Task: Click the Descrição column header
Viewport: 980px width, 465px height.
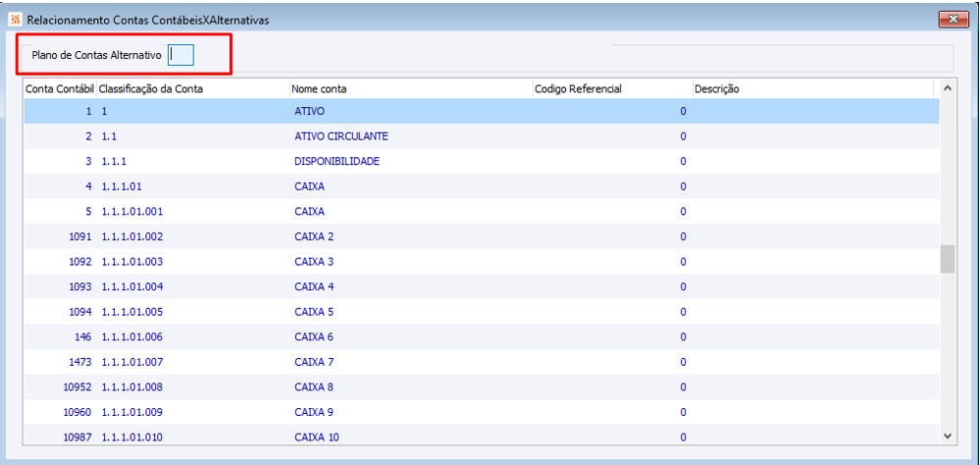Action: point(812,88)
